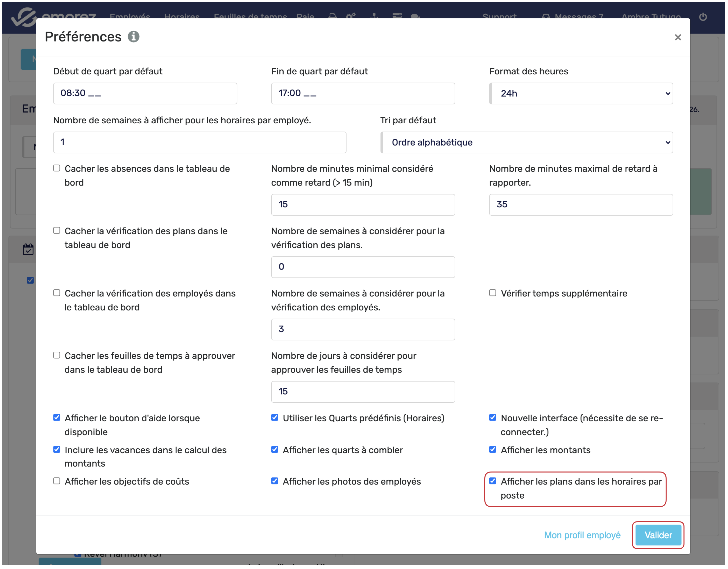
Task: Enable Cacher les absences dans le tableau
Action: coord(57,168)
